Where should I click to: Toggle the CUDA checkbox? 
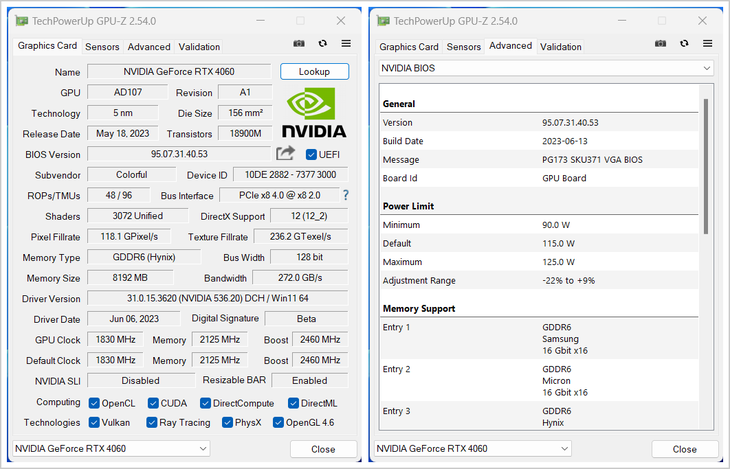[153, 403]
